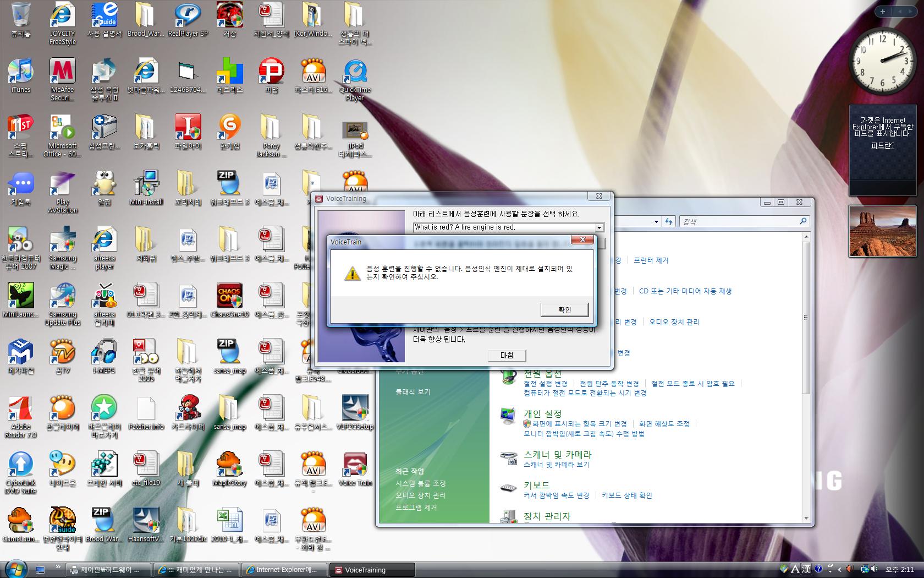Screen dimensions: 924x578
Task: Click the 마침 button in VoiceTraining window
Action: point(507,356)
